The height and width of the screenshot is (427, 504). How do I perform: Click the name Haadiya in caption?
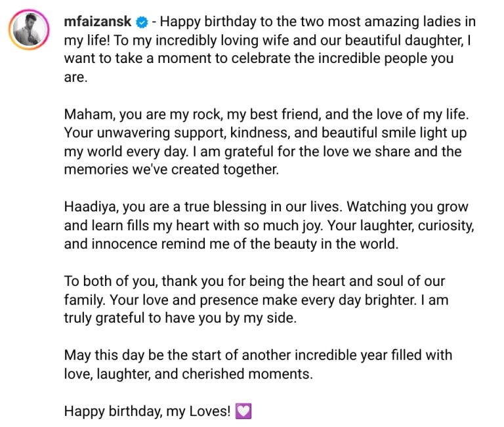click(90, 207)
